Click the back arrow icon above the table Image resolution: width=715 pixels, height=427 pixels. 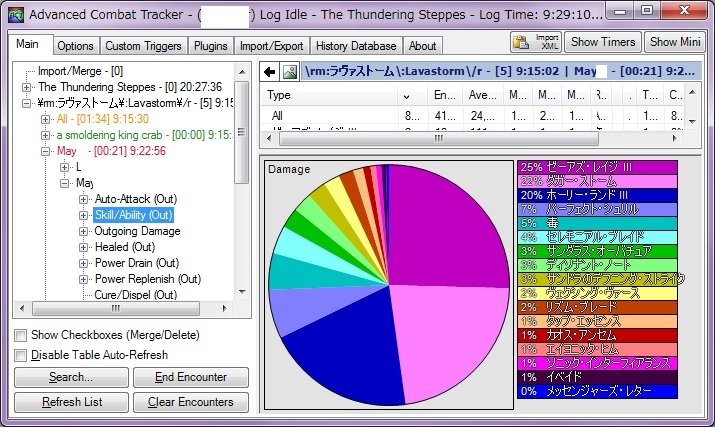pyautogui.click(x=269, y=72)
